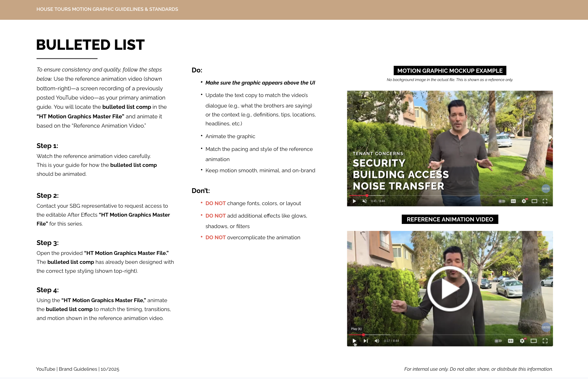This screenshot has height=379, width=588.
Task: Click the 0:45 / 8:44 time display
Action: point(378,201)
